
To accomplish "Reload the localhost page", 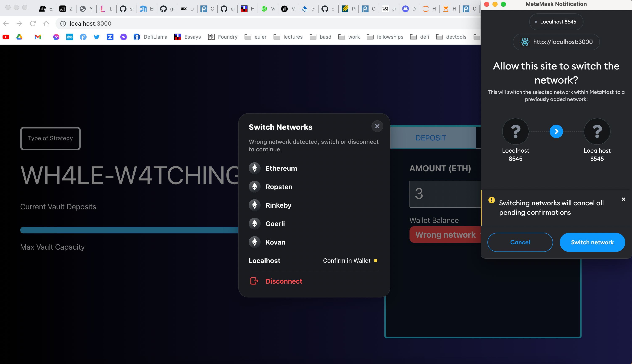I will [33, 24].
